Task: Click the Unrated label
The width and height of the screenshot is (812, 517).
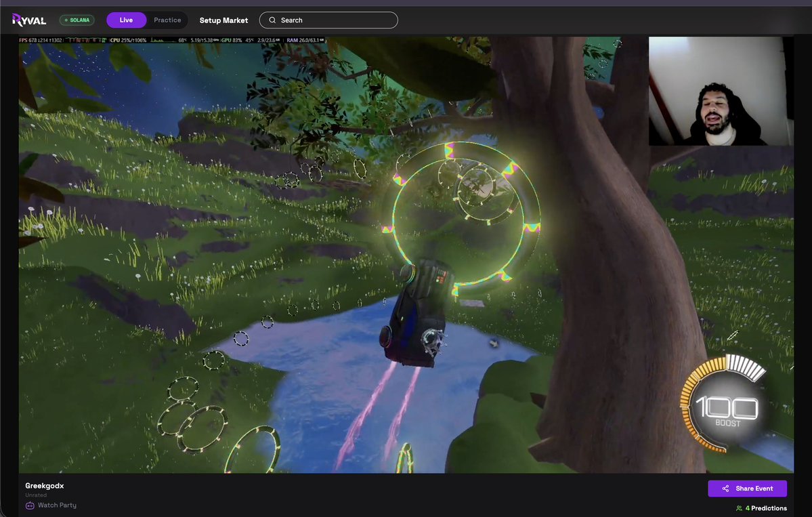Action: click(36, 495)
